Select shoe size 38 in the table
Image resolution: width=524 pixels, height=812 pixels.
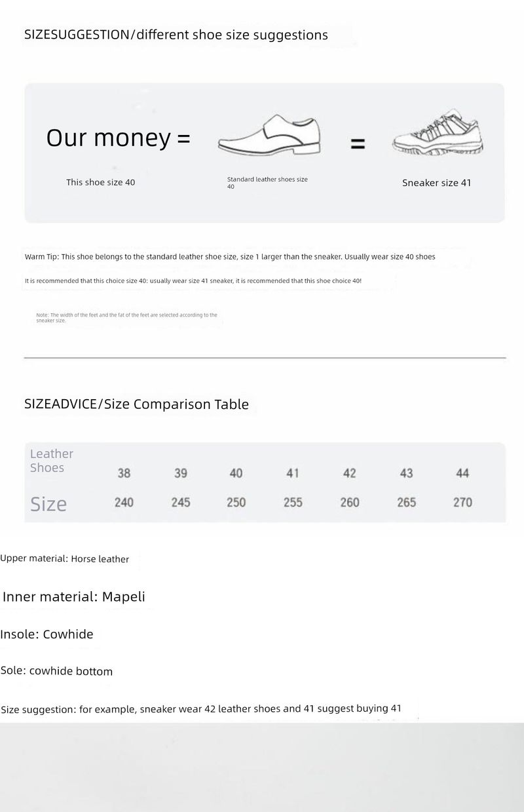click(124, 473)
